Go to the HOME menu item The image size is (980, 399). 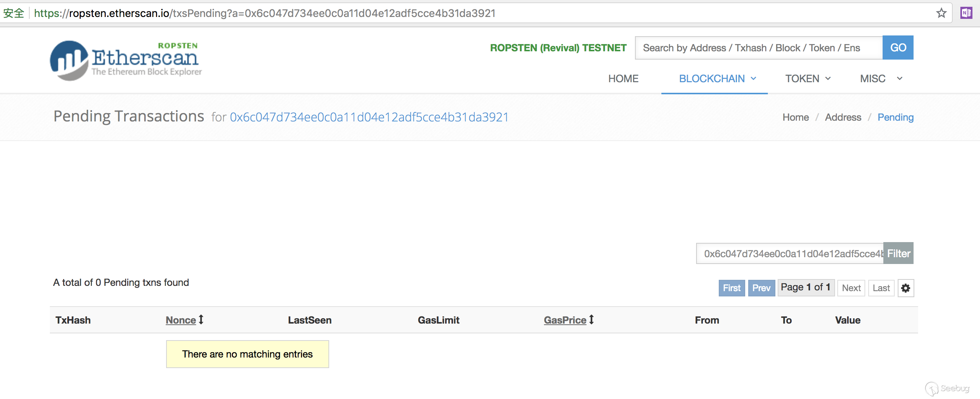[623, 79]
